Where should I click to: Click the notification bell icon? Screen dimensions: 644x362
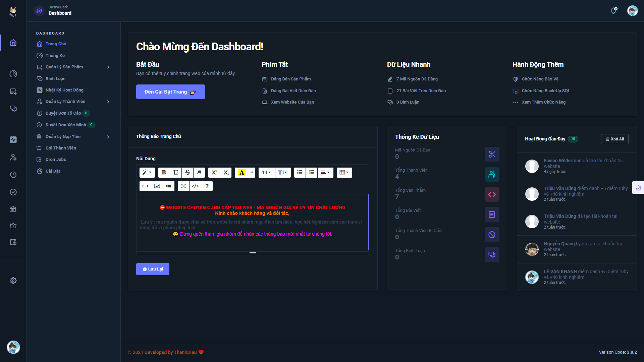coord(613,11)
